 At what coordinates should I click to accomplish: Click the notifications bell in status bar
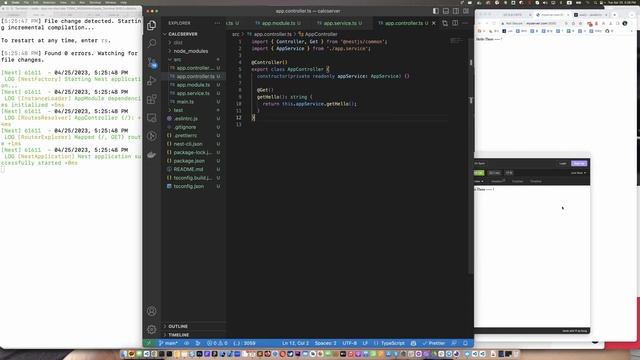tap(465, 343)
